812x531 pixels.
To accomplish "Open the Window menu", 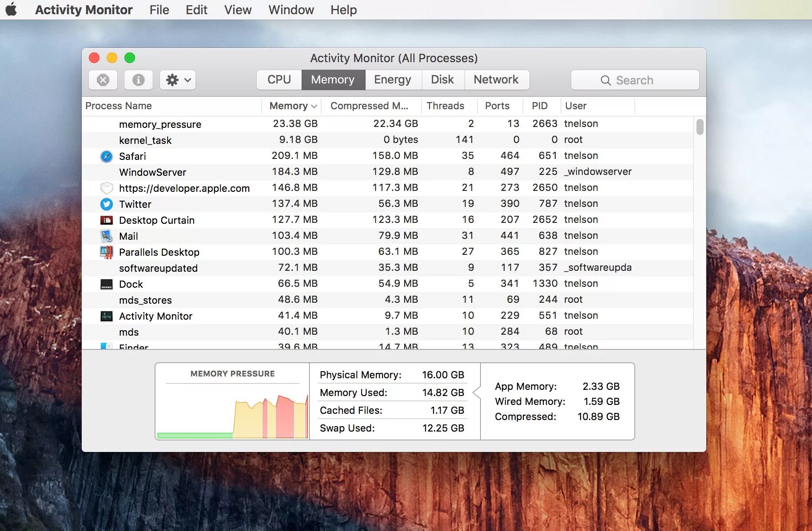I will tap(291, 10).
